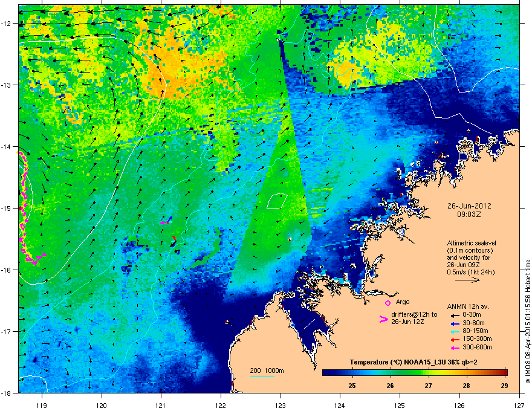Click the small white closed contour near 123E
Image resolution: width=532 pixels, height=411 pixels.
click(277, 201)
